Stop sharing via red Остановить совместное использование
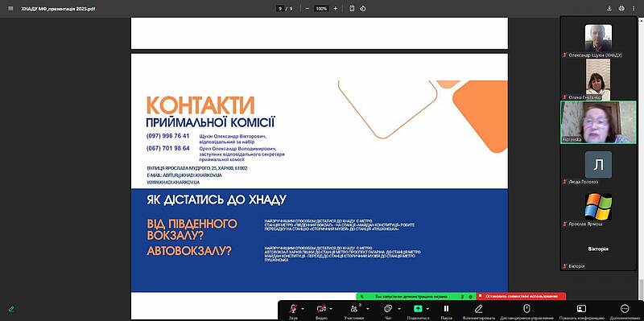This screenshot has width=644, height=321. 521,296
